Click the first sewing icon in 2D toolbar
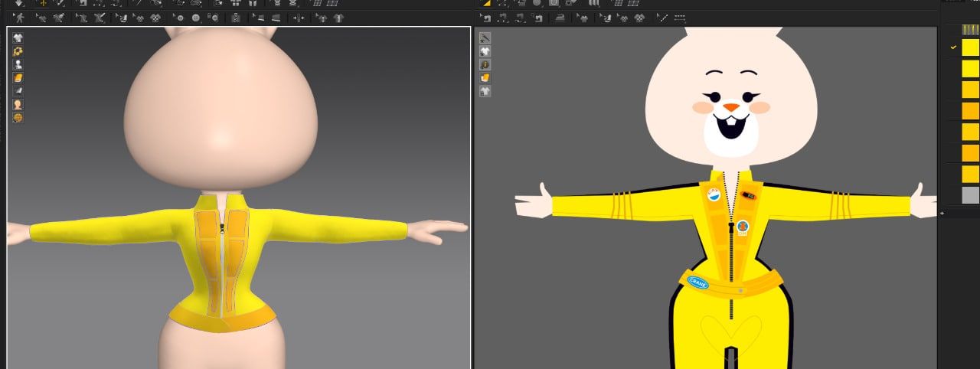The image size is (980, 369). click(485, 18)
